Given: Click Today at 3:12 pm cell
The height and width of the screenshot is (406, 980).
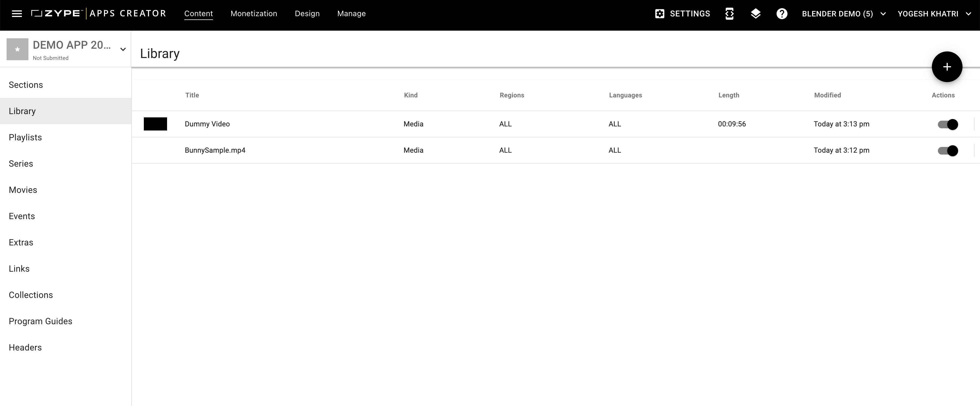Looking at the screenshot, I should point(841,150).
